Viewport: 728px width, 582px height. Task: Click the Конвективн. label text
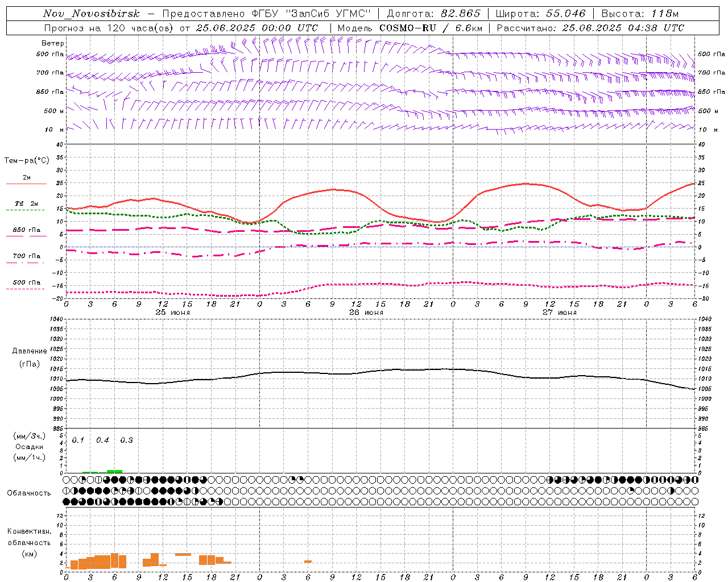tap(30, 531)
